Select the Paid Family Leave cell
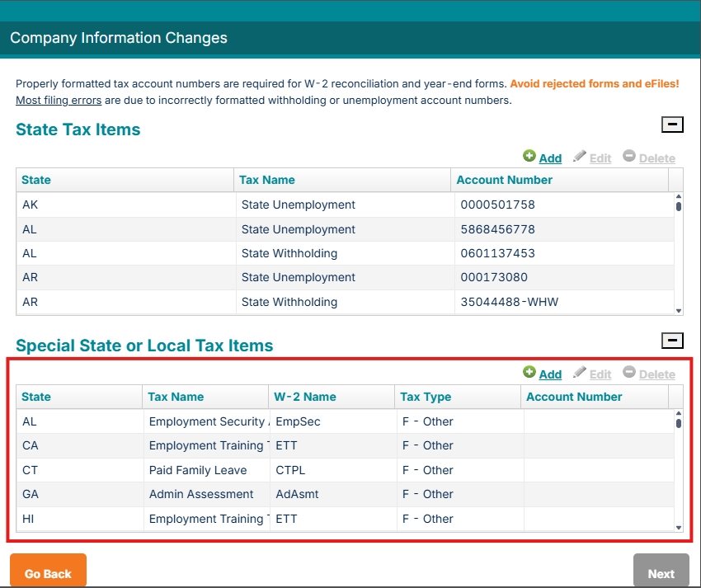The width and height of the screenshot is (701, 588). pos(207,470)
